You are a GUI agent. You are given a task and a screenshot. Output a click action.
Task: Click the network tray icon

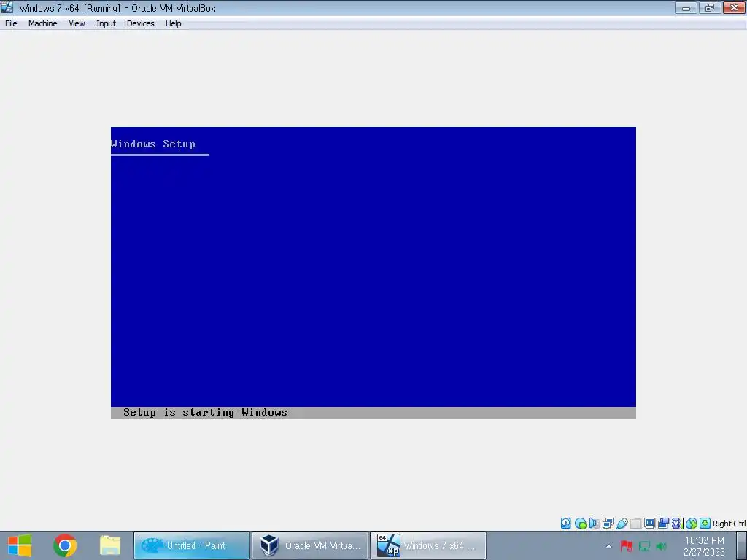(x=644, y=546)
